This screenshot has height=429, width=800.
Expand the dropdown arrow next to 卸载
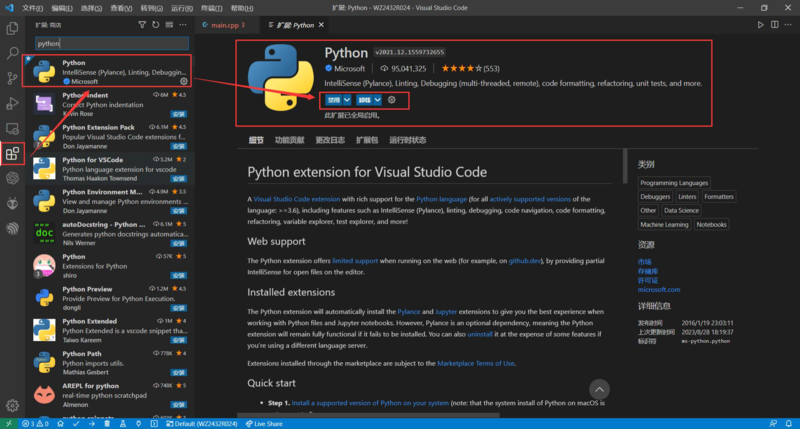[x=378, y=100]
